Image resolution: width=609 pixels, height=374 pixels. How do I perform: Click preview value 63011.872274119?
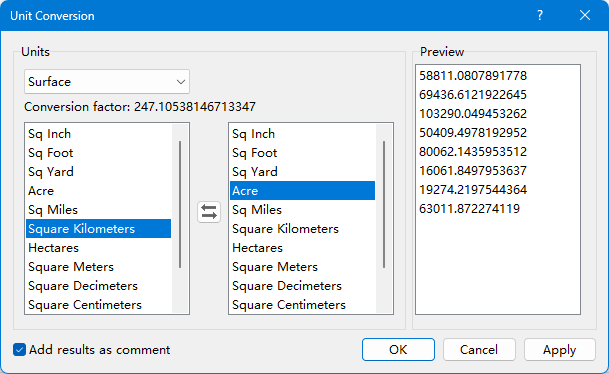470,209
